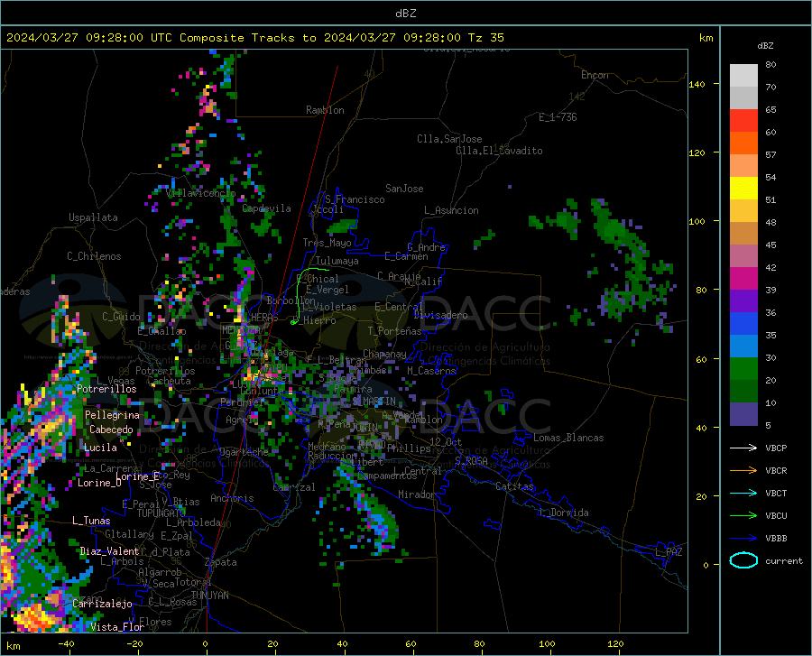The image size is (812, 656).
Task: Pick the light gray 70-80 dBZ swatch
Action: click(743, 76)
